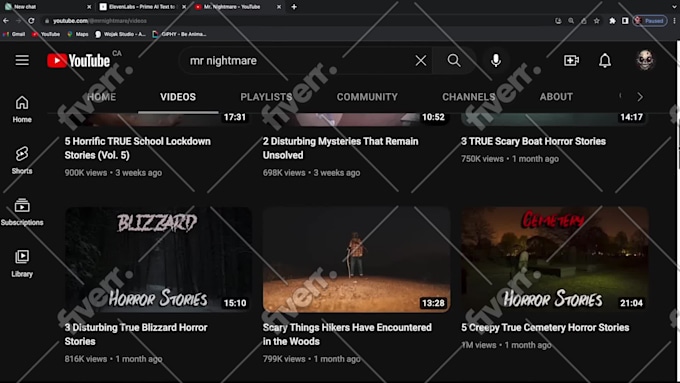Open Shorts in the sidebar
The image size is (680, 383).
pos(22,160)
